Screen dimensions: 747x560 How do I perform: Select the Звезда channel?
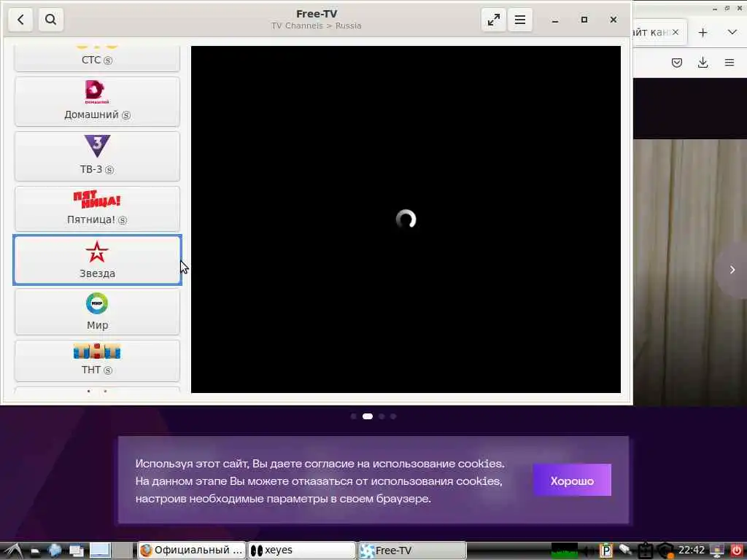tap(97, 260)
